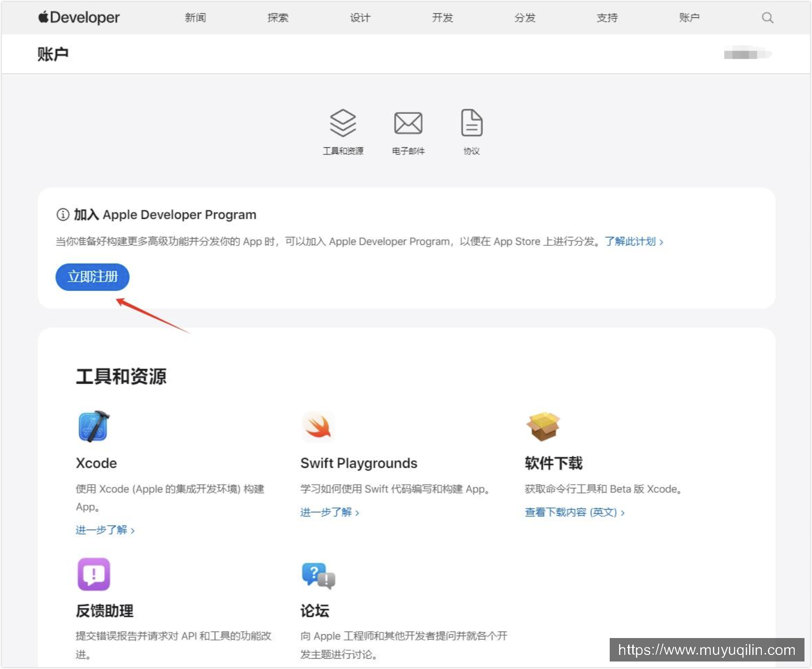Click the Xcode title text

coord(96,463)
